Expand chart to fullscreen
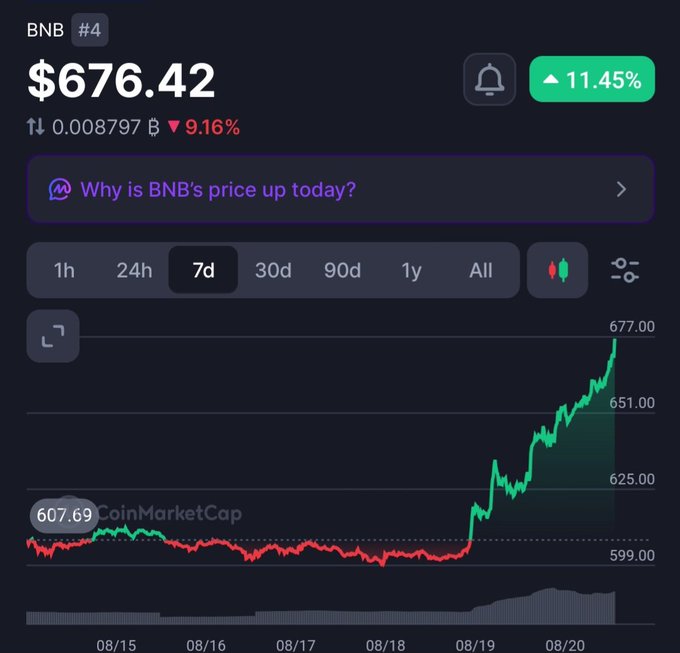This screenshot has height=653, width=680. click(x=53, y=336)
